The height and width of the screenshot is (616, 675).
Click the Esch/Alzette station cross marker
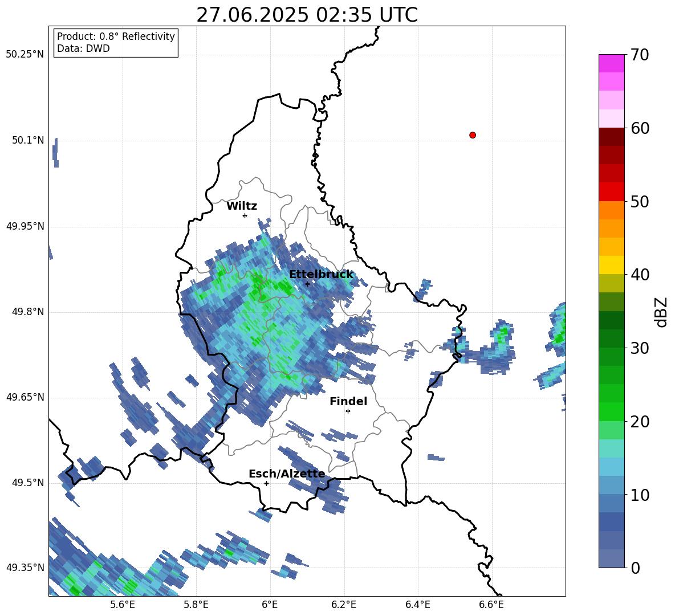click(266, 483)
